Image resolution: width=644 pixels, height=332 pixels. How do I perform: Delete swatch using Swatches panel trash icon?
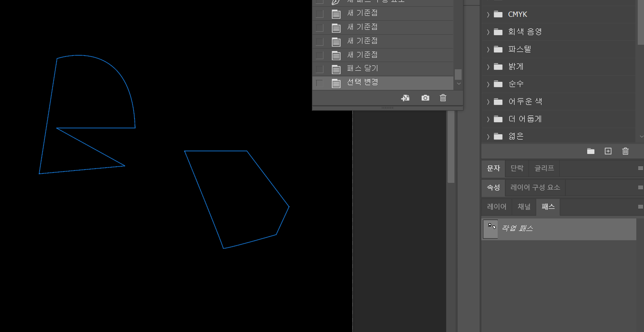625,151
